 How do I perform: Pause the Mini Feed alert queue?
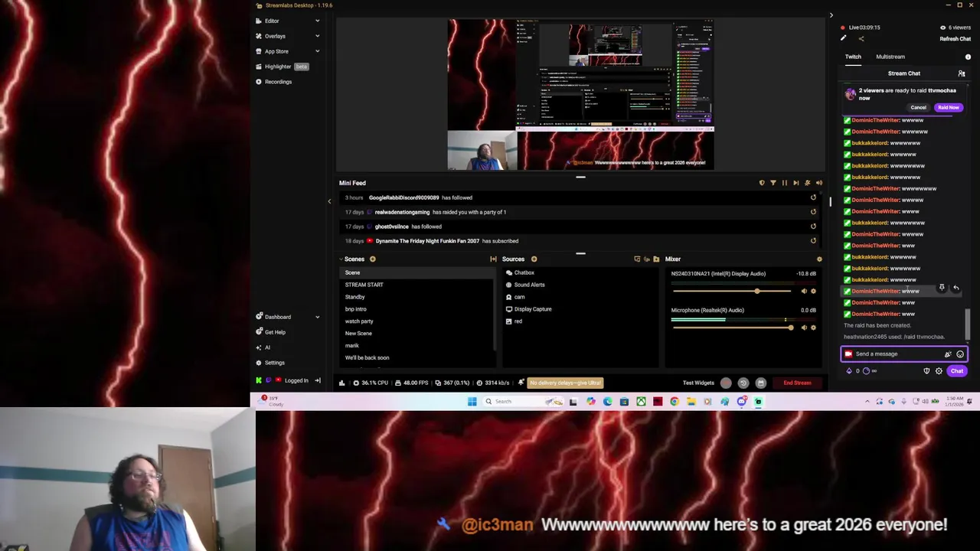(784, 183)
